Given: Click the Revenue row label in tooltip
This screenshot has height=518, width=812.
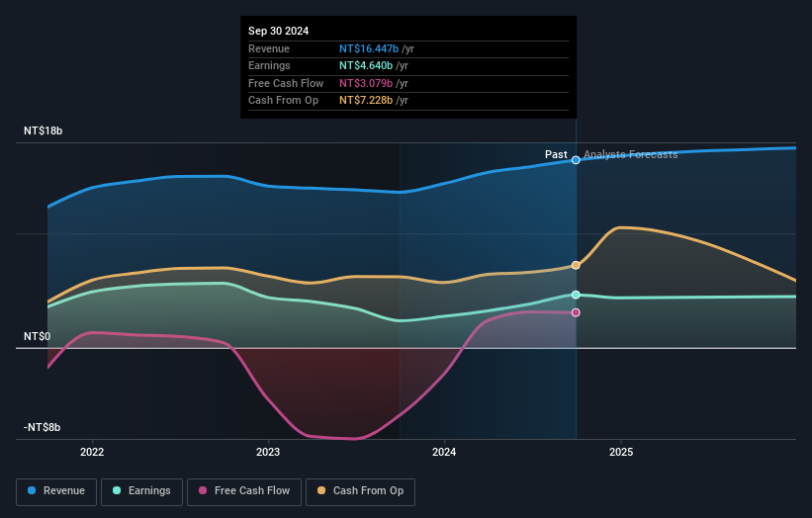Looking at the screenshot, I should tap(269, 48).
